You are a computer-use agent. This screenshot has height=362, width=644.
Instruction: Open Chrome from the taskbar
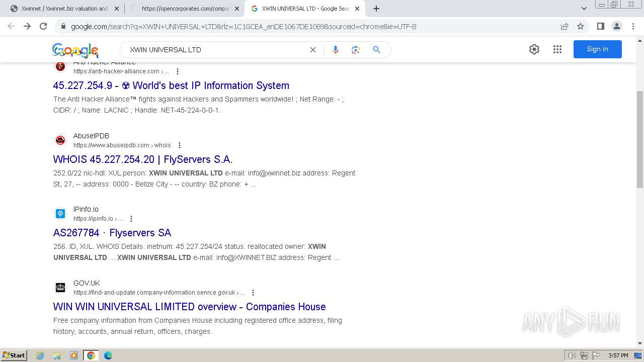tap(91, 355)
